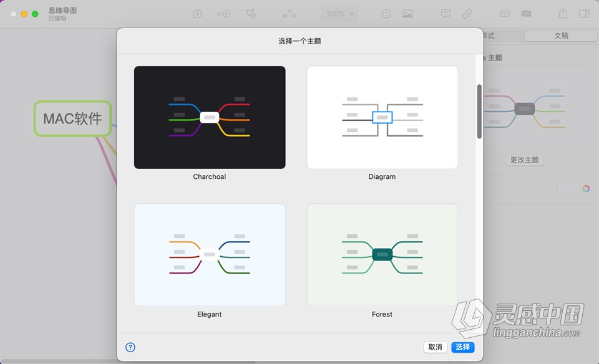Click the 选择 button to confirm theme
Viewport: 599px width, 364px height.
462,347
